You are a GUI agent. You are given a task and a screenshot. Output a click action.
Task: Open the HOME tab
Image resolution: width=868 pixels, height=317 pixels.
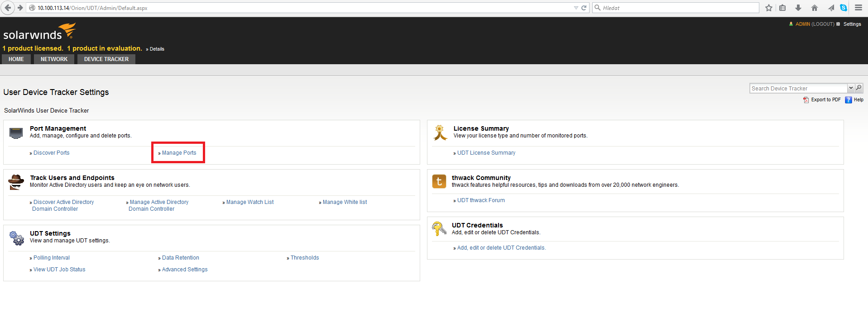coord(16,59)
